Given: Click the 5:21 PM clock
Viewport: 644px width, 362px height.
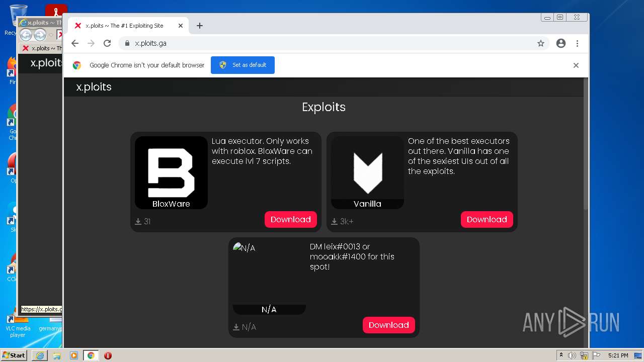Looking at the screenshot, I should coord(618,355).
